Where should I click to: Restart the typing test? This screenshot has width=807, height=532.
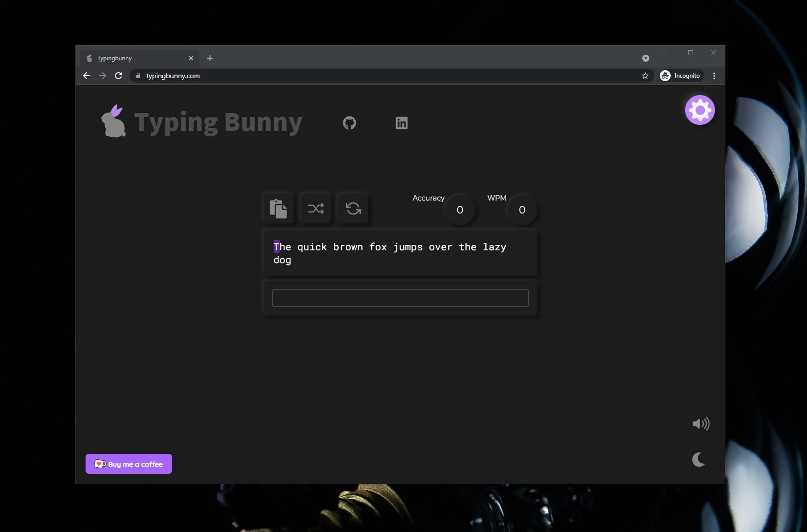353,209
